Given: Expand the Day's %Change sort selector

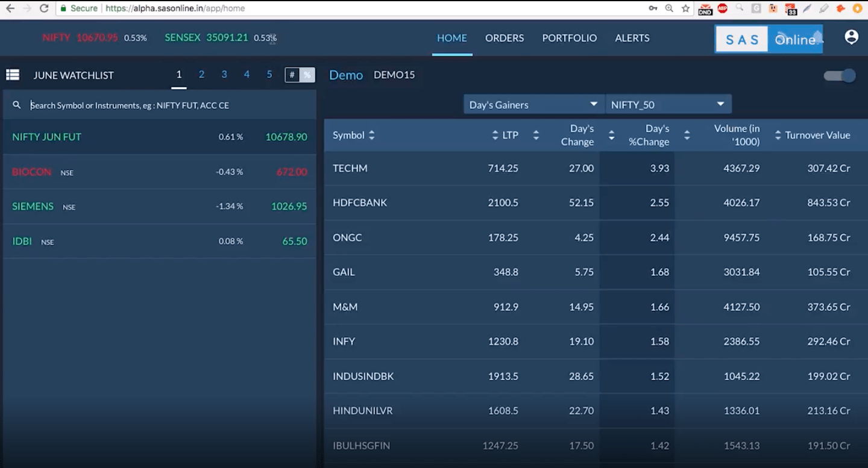Looking at the screenshot, I should pyautogui.click(x=687, y=135).
